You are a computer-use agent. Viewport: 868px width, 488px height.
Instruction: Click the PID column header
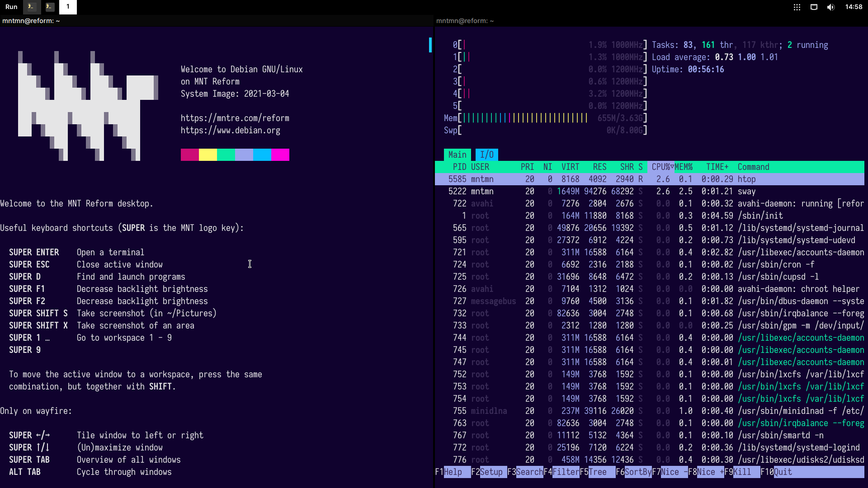pyautogui.click(x=459, y=167)
